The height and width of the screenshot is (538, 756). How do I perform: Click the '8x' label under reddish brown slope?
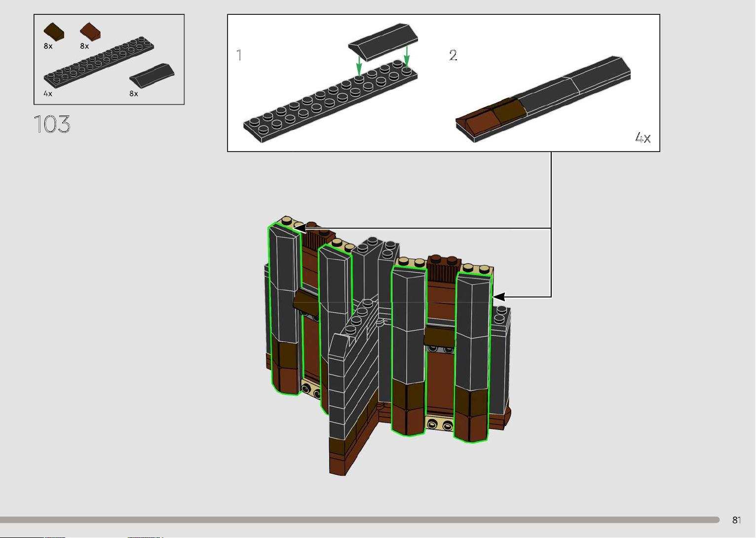click(84, 46)
